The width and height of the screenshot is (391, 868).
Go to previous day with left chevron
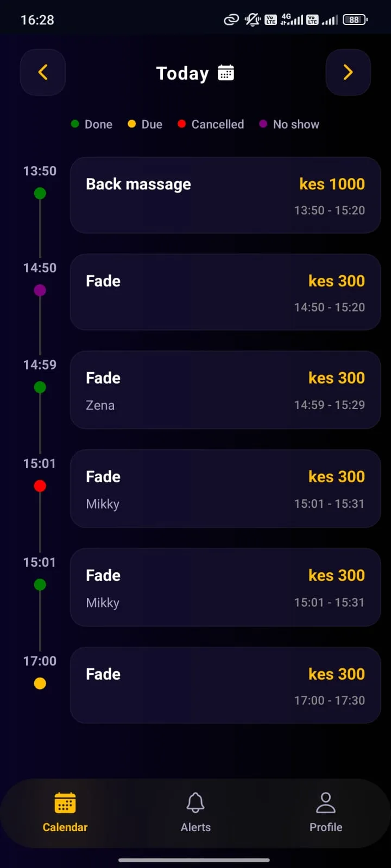point(43,72)
